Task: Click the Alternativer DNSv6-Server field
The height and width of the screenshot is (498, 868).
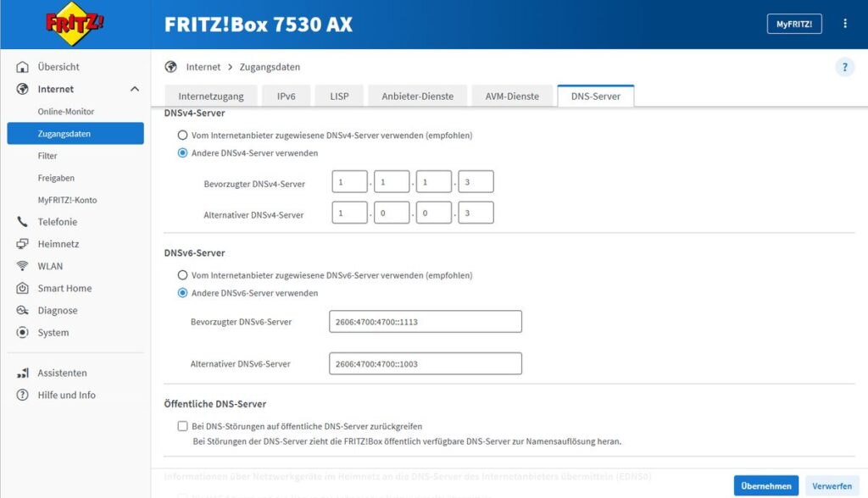Action: (x=426, y=363)
